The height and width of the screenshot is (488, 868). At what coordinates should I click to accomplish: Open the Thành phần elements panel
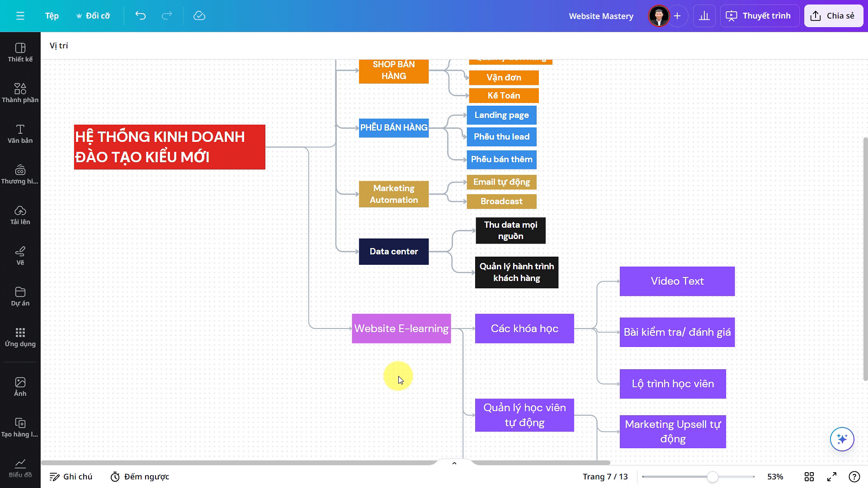tap(20, 93)
